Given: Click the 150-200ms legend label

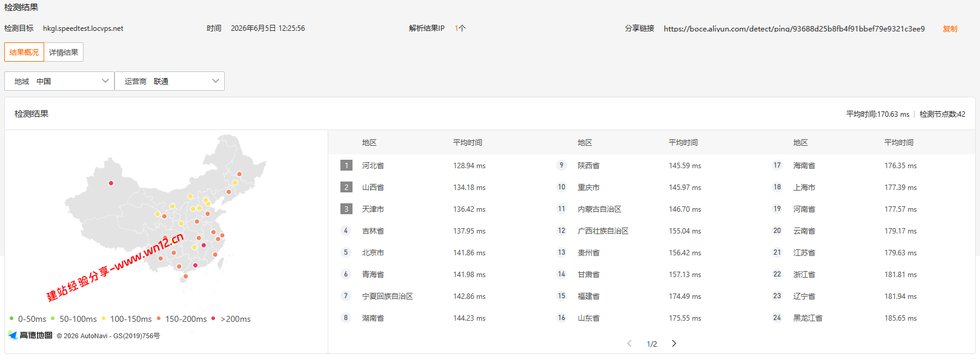Looking at the screenshot, I should [186, 319].
